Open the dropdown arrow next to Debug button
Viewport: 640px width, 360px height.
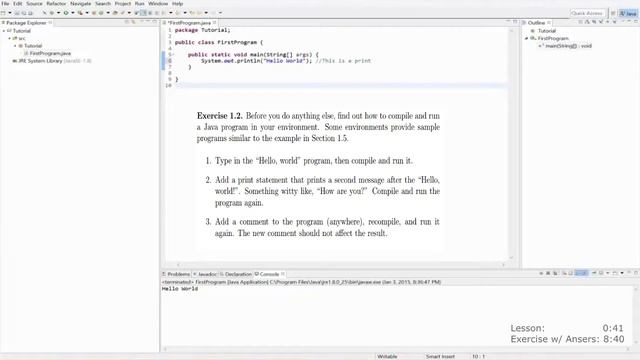pyautogui.click(x=58, y=13)
